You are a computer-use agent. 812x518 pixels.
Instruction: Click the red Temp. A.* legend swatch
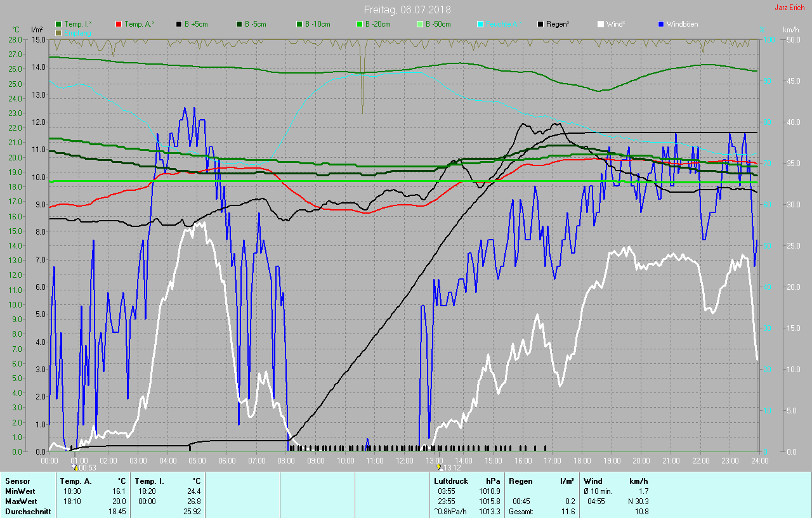(x=119, y=24)
